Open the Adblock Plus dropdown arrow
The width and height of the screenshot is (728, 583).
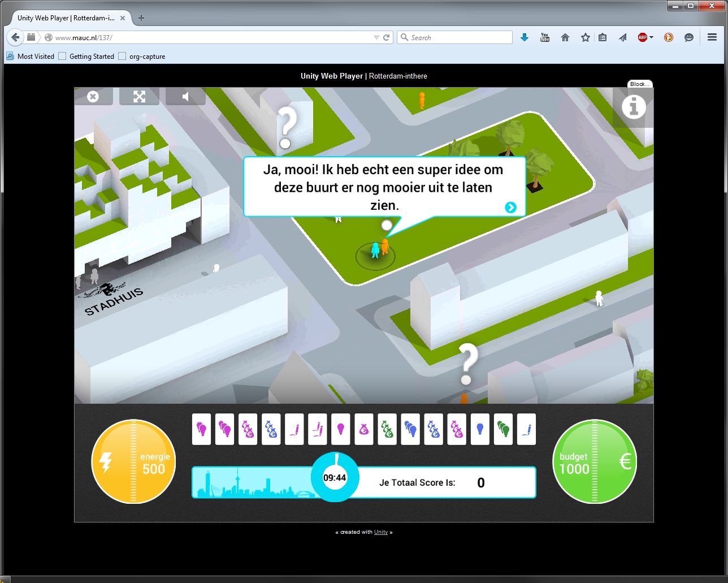pos(651,37)
